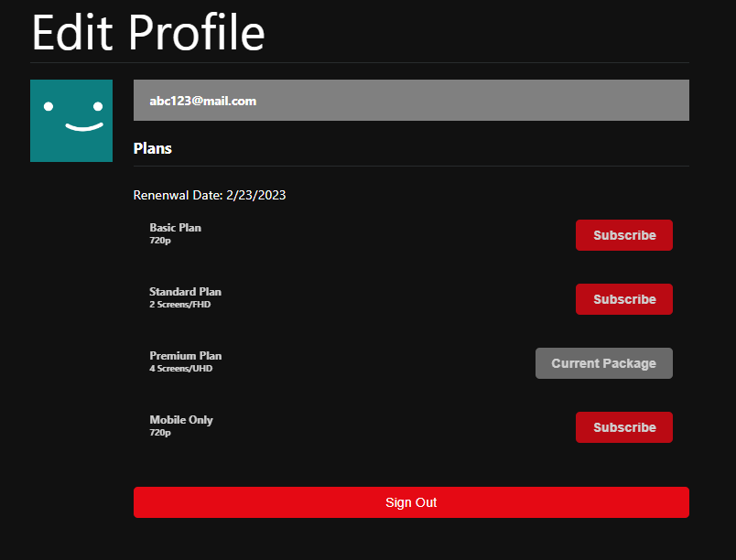Select the Netflix-style profile picture
Image resolution: width=736 pixels, height=560 pixels.
click(71, 121)
